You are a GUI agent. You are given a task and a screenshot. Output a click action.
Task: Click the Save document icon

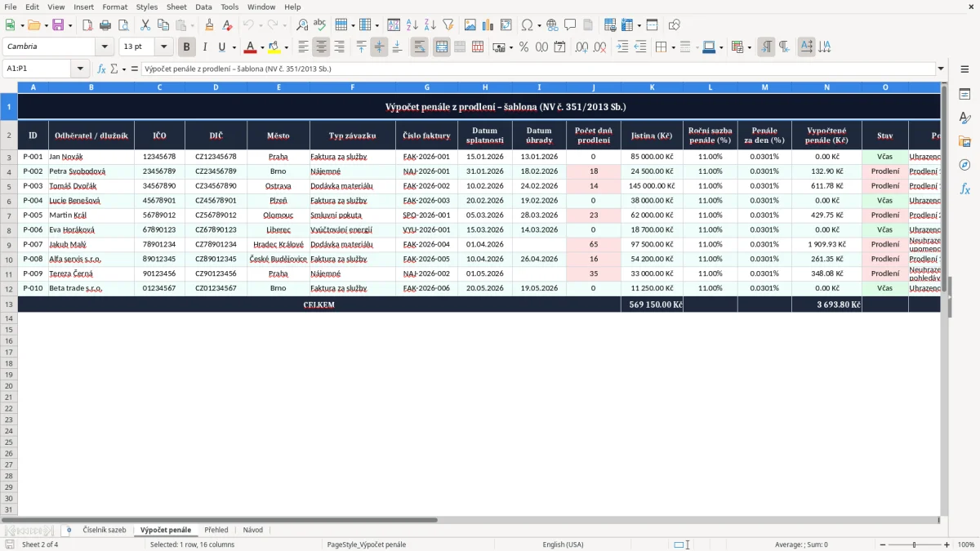coord(58,25)
